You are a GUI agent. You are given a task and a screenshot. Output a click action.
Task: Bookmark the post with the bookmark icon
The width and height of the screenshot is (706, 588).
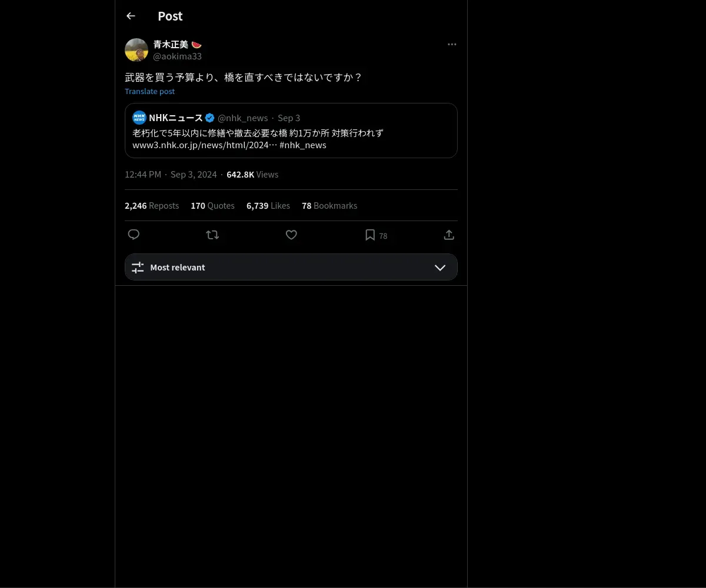click(x=370, y=235)
